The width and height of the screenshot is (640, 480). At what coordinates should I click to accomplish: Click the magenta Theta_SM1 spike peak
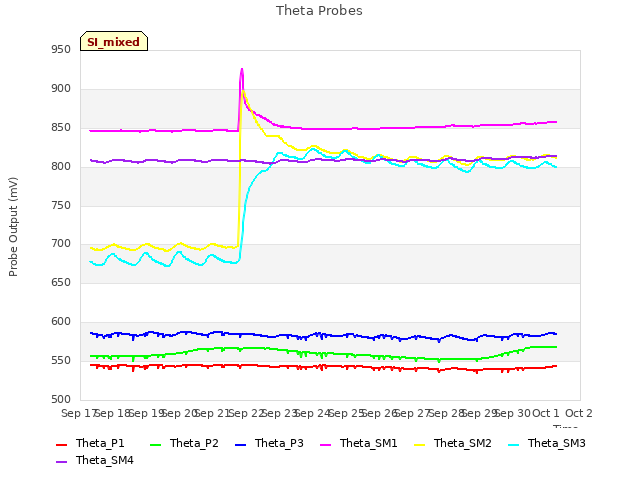pos(242,69)
